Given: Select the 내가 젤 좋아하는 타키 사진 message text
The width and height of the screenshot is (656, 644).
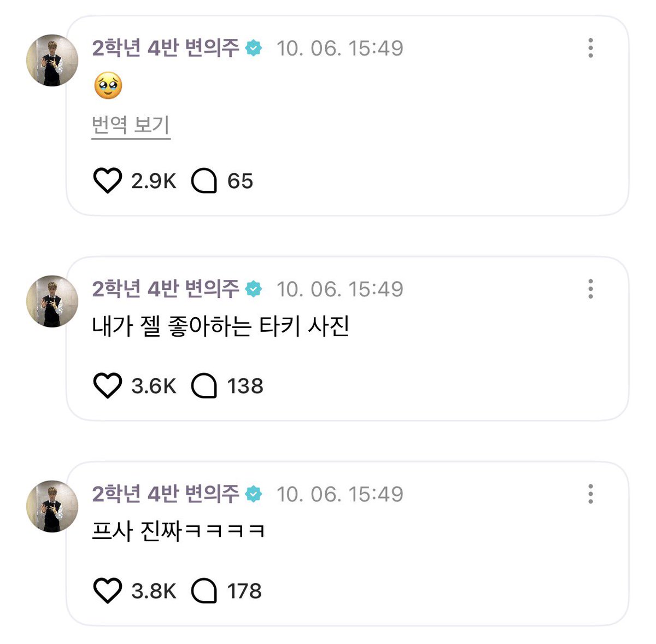Looking at the screenshot, I should tap(221, 326).
